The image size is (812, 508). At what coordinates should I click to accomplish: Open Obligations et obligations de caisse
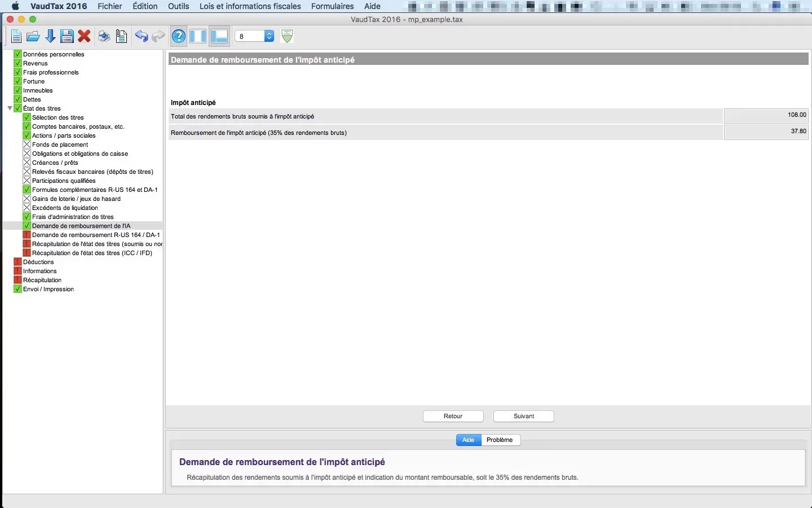click(x=80, y=154)
